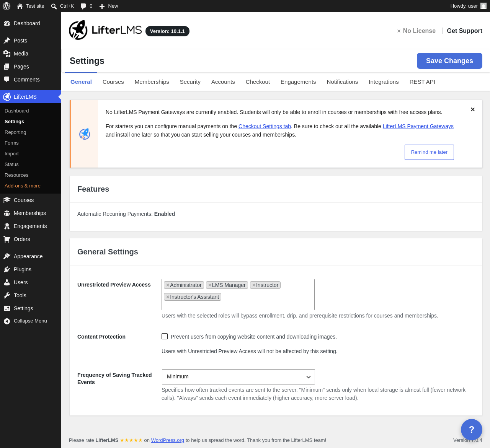Open the help question mark button
Screen dimensions: 490x448
[472, 430]
